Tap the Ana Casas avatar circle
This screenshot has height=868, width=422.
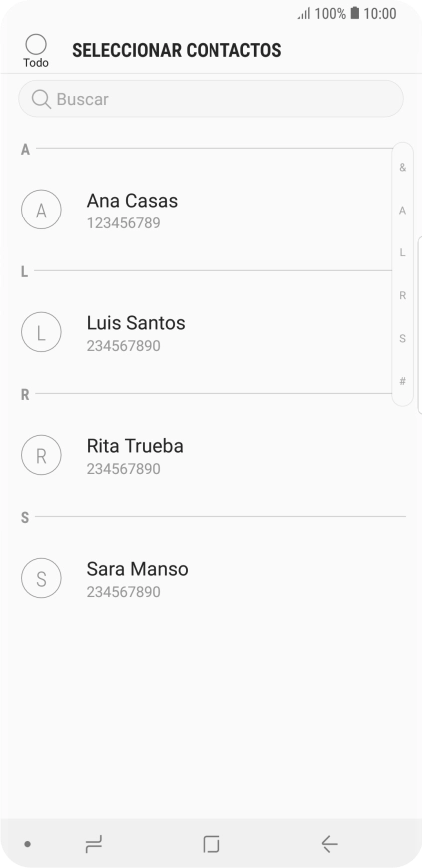pyautogui.click(x=41, y=210)
